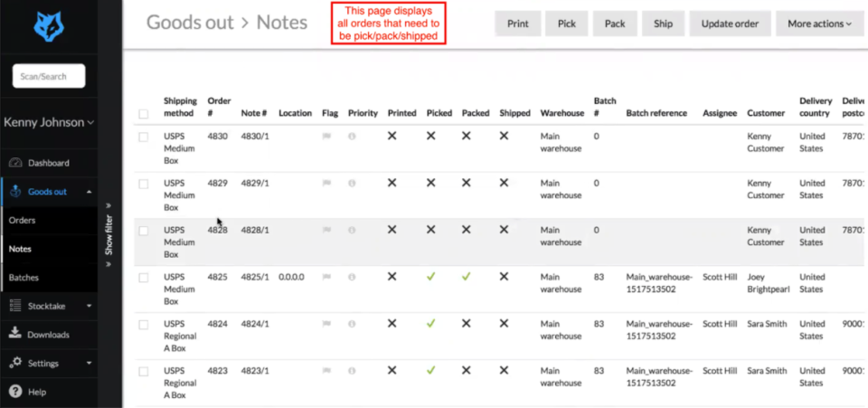This screenshot has height=408, width=868.
Task: Flag order 4829 note
Action: tap(326, 184)
